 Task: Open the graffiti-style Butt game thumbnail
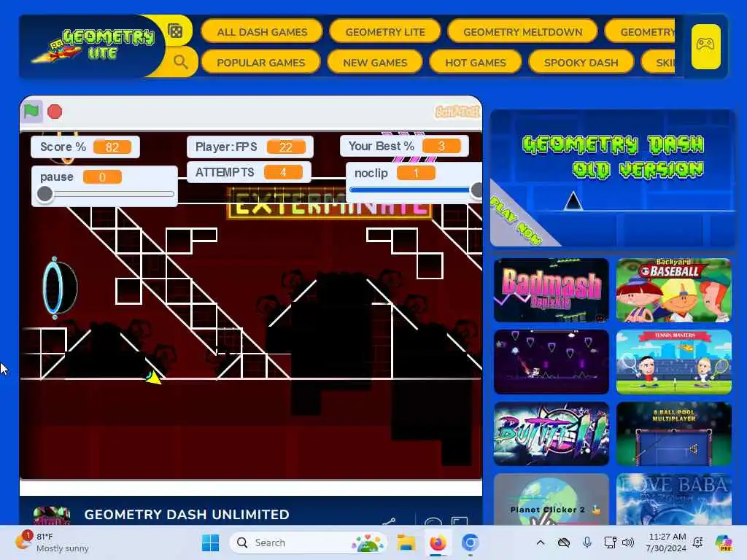pyautogui.click(x=551, y=434)
